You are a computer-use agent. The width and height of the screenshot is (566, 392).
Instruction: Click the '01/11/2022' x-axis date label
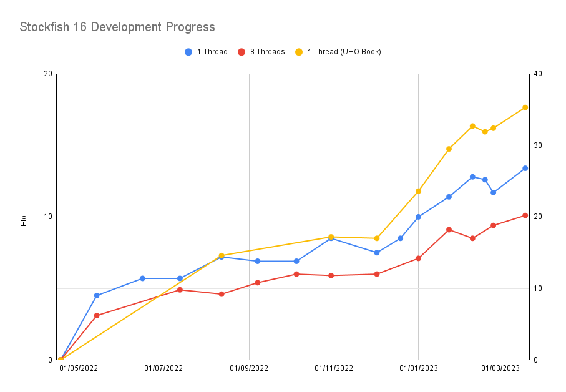coord(334,368)
